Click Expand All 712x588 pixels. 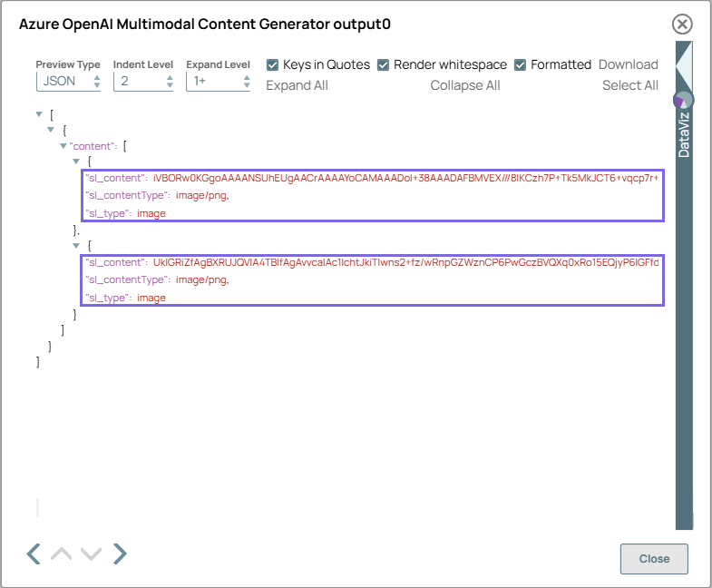click(x=297, y=85)
